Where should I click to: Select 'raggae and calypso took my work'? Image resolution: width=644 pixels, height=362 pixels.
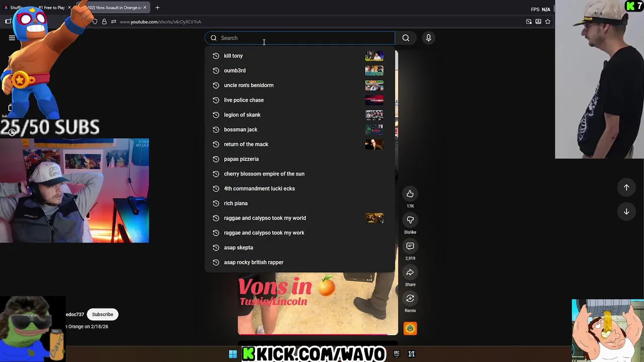300,233
